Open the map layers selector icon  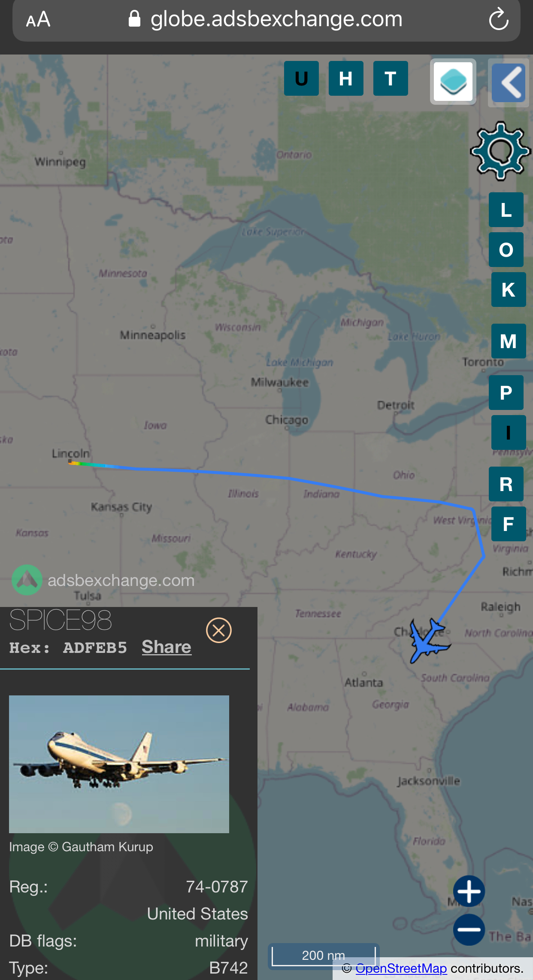(453, 82)
